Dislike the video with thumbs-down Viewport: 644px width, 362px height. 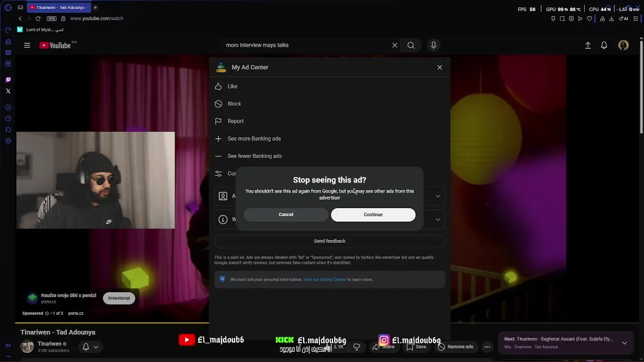coord(357,347)
